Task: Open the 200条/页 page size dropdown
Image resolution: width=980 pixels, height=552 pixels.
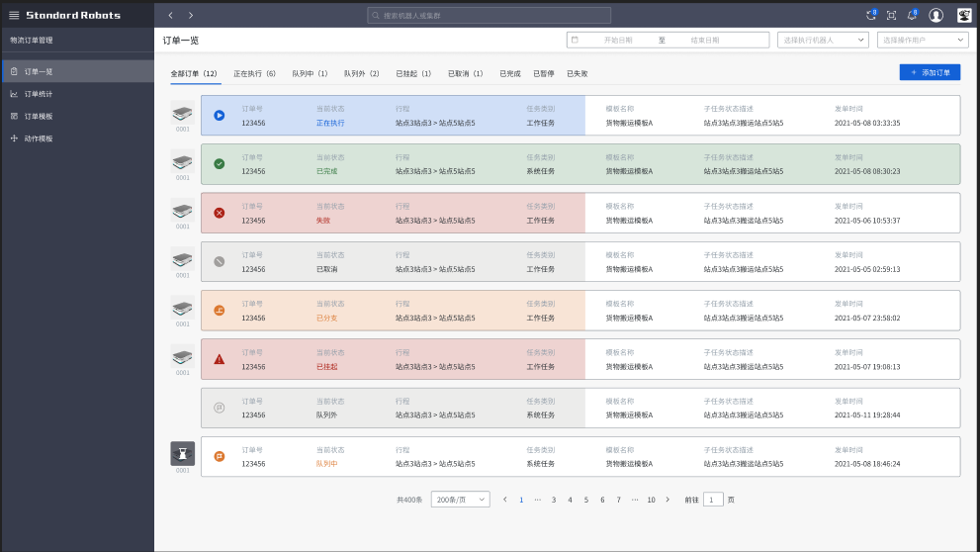Action: (x=460, y=500)
